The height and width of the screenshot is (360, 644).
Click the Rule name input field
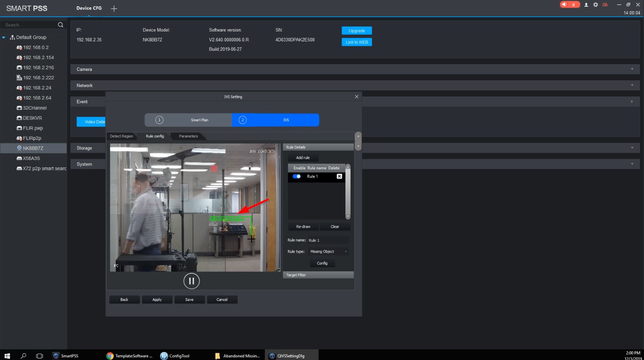328,240
